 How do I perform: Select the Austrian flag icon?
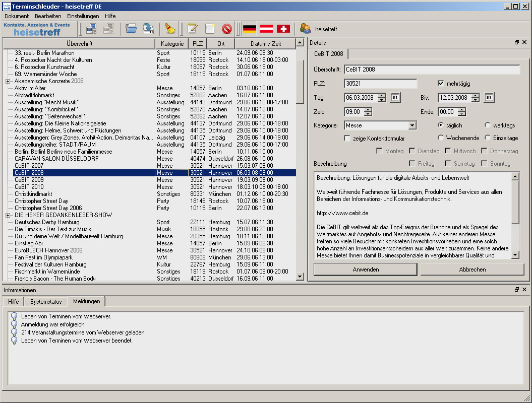pos(266,29)
